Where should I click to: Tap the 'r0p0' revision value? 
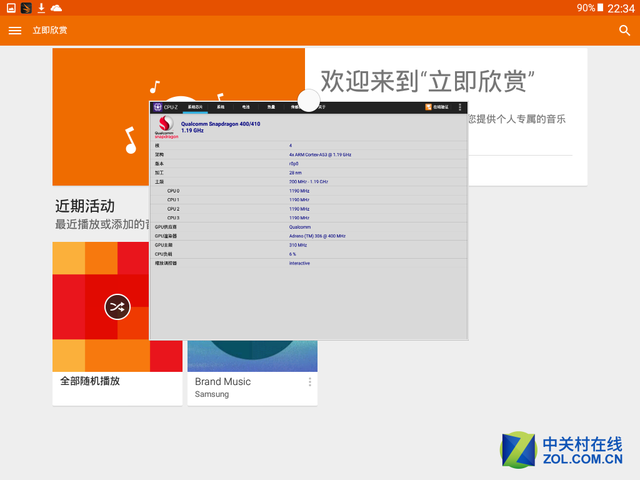coord(294,164)
